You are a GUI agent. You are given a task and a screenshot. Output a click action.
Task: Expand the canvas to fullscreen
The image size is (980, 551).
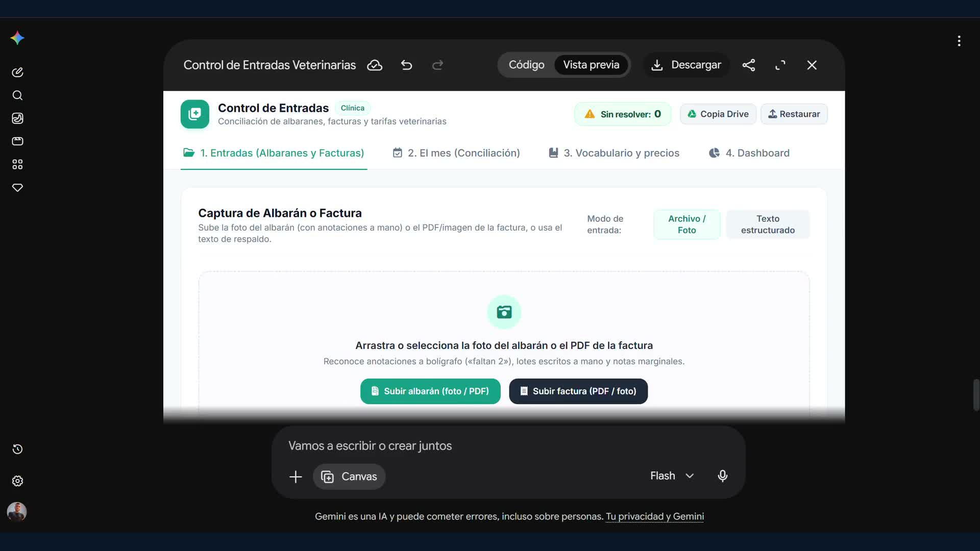tap(780, 65)
